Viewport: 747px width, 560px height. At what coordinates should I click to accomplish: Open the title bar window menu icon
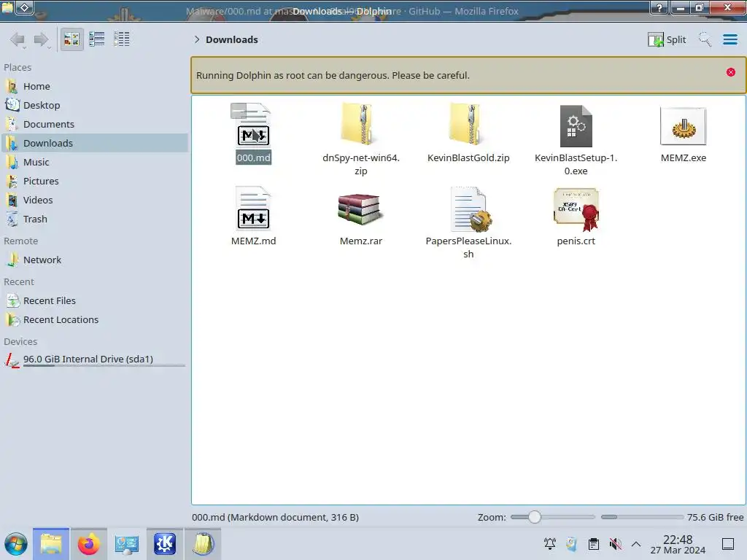tap(7, 7)
